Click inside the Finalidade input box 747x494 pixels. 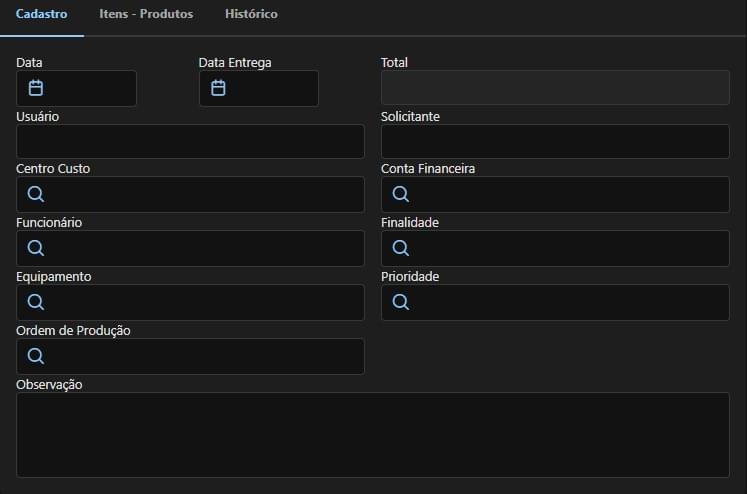[x=555, y=248]
